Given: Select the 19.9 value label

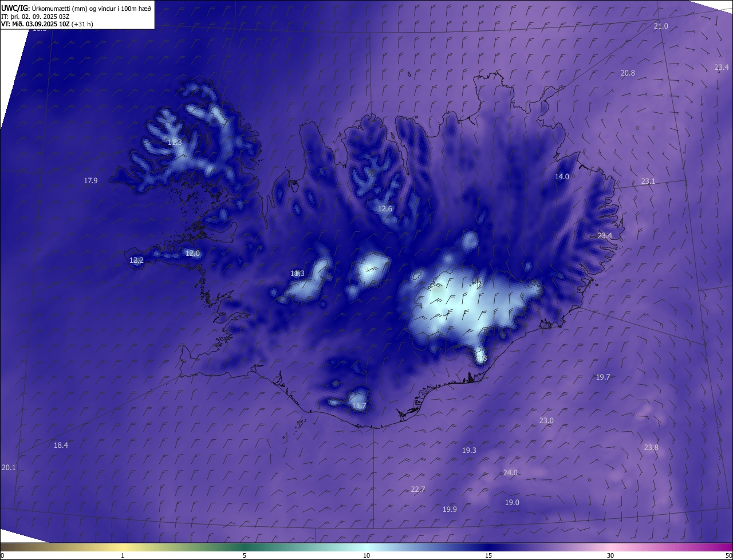Looking at the screenshot, I should pyautogui.click(x=450, y=509).
